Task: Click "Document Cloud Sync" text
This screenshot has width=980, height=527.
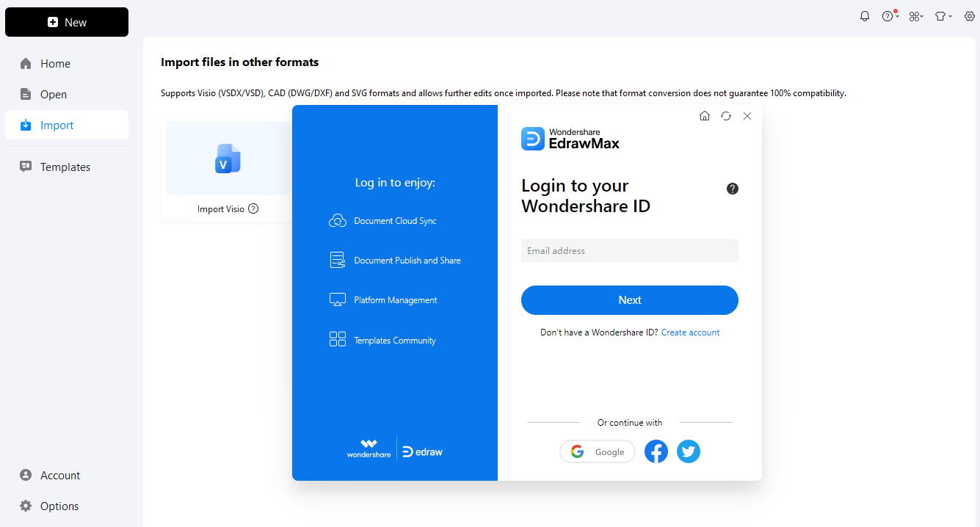Action: (x=395, y=221)
